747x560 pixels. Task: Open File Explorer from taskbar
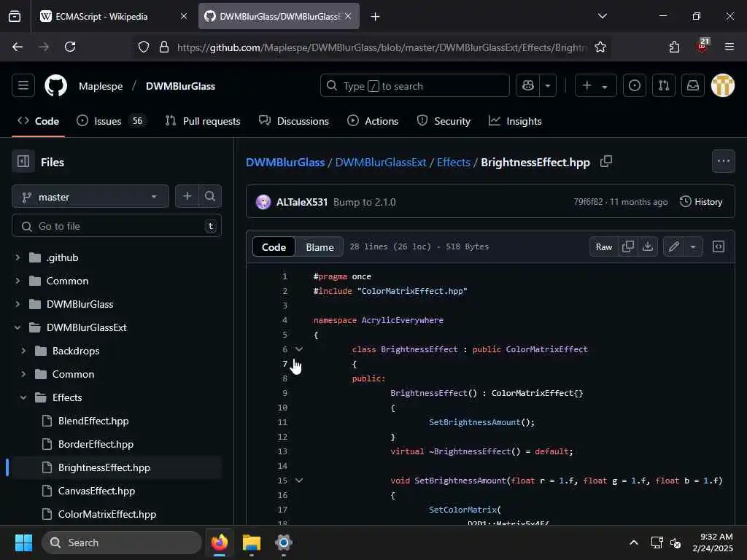(252, 542)
